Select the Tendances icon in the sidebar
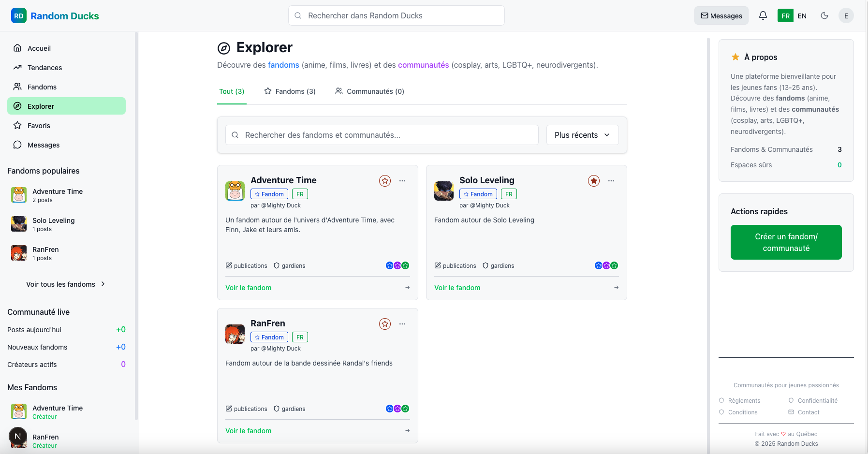The height and width of the screenshot is (454, 868). [x=17, y=67]
